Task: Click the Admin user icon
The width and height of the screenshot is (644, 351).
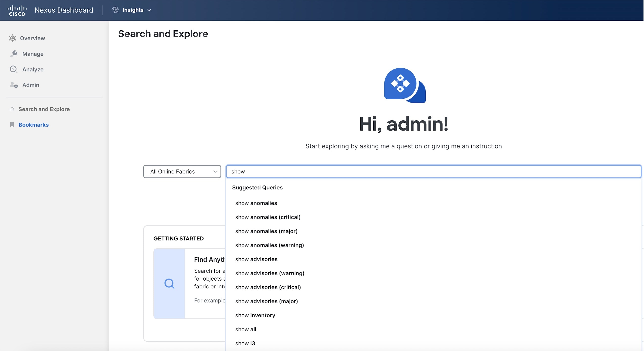Action: click(14, 85)
